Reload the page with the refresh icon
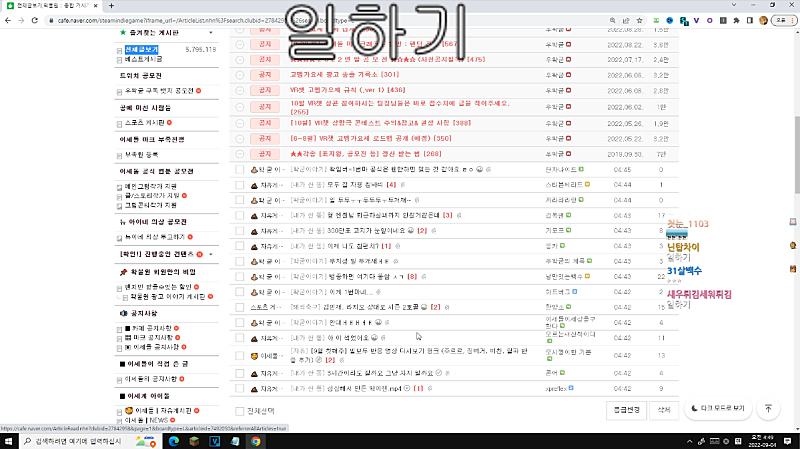 (x=35, y=20)
